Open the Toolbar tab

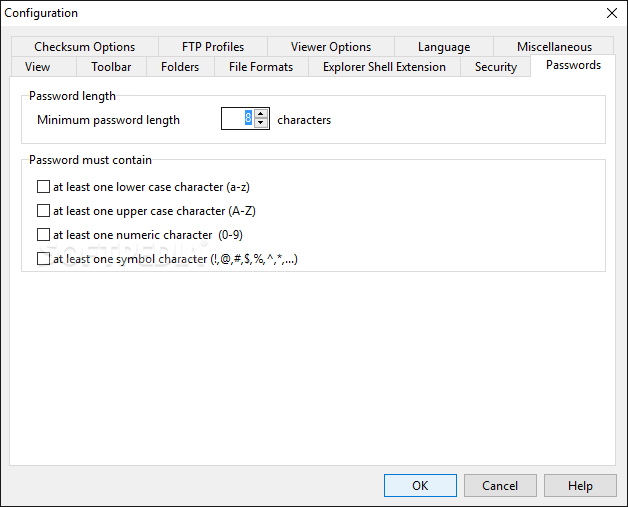click(111, 67)
